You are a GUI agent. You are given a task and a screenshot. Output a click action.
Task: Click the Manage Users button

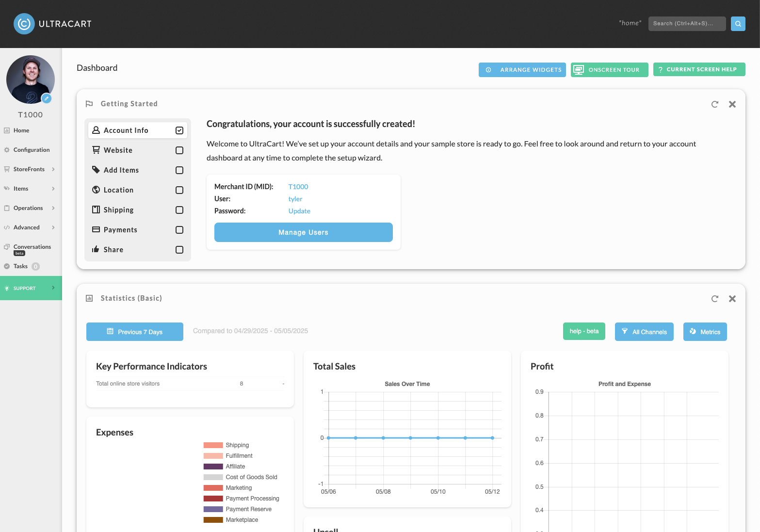[x=304, y=232]
